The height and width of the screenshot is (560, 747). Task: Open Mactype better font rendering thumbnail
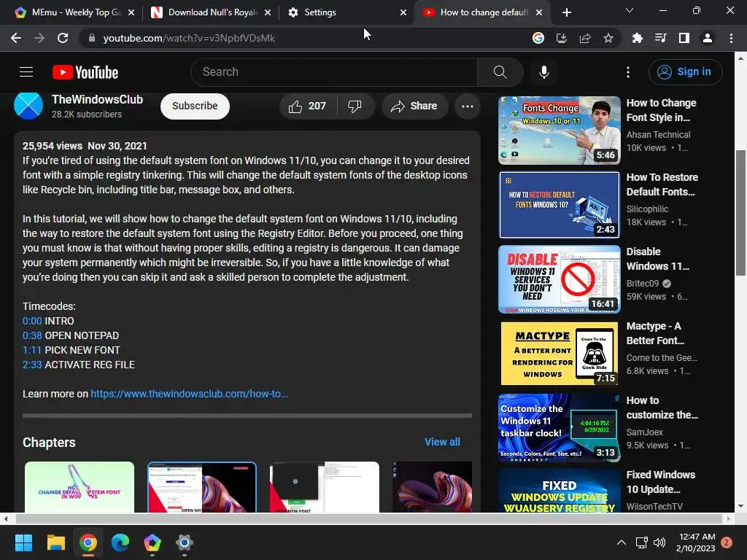click(560, 354)
